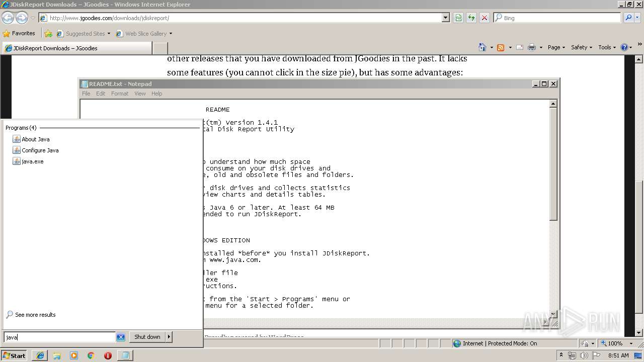Click Notepad scrollbar up arrow
This screenshot has height=362, width=644.
(553, 104)
